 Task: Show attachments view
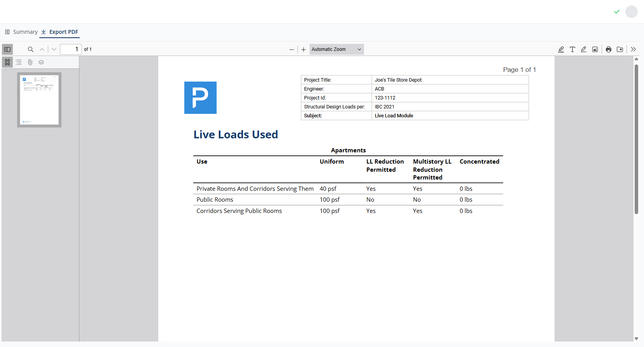30,62
